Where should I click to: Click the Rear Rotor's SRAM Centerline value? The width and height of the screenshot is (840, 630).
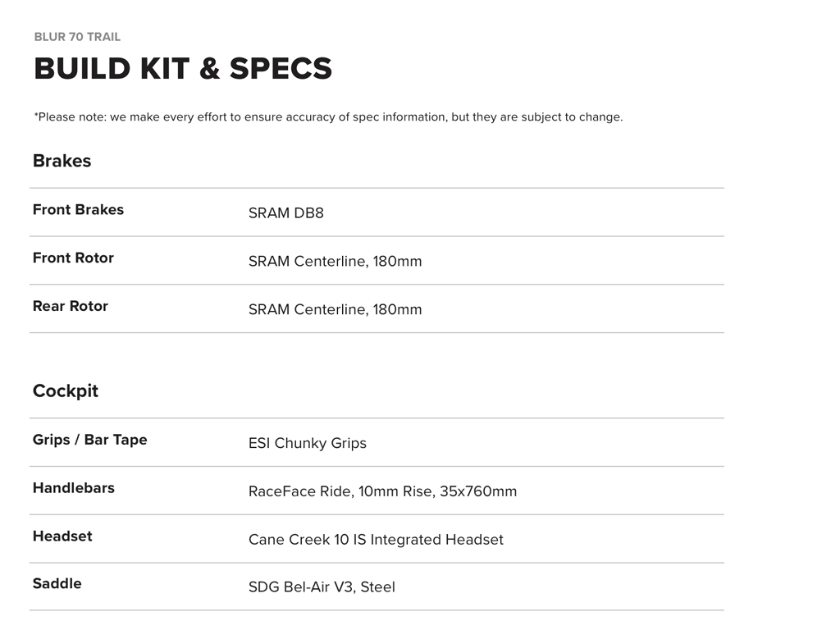tap(335, 310)
